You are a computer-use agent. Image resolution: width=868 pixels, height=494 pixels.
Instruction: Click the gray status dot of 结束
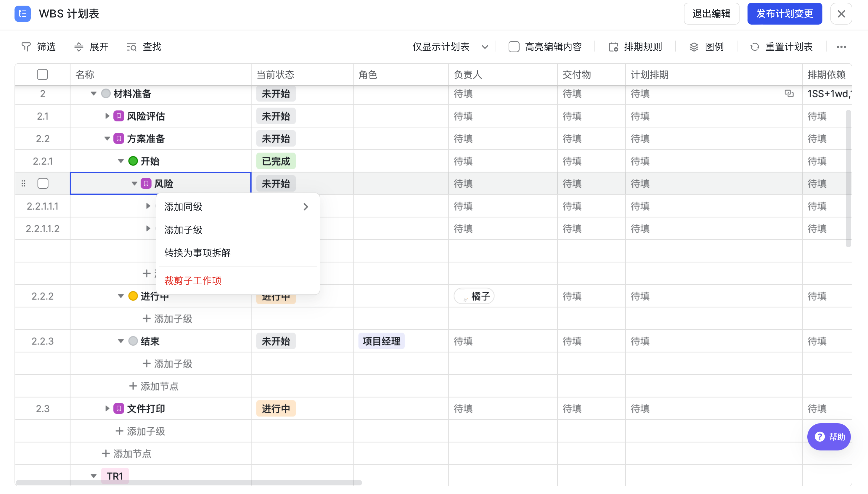tap(133, 341)
